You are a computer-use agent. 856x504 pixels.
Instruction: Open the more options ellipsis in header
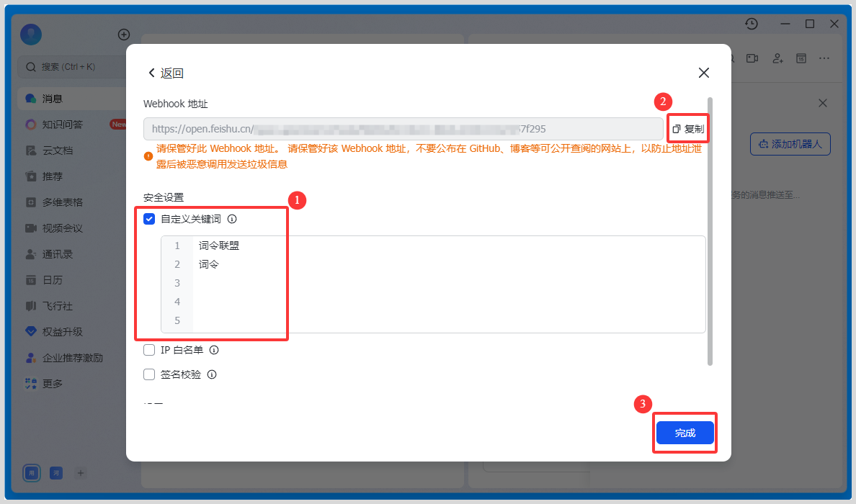click(825, 58)
